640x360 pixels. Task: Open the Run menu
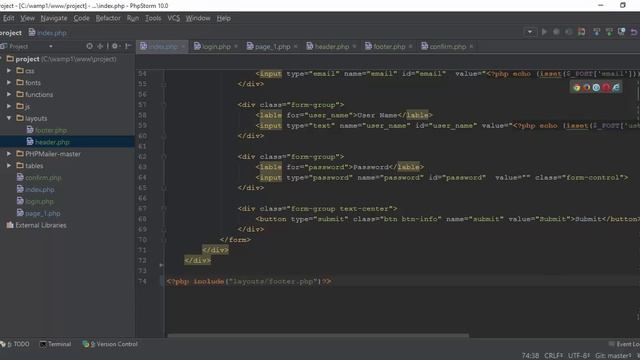[133, 18]
